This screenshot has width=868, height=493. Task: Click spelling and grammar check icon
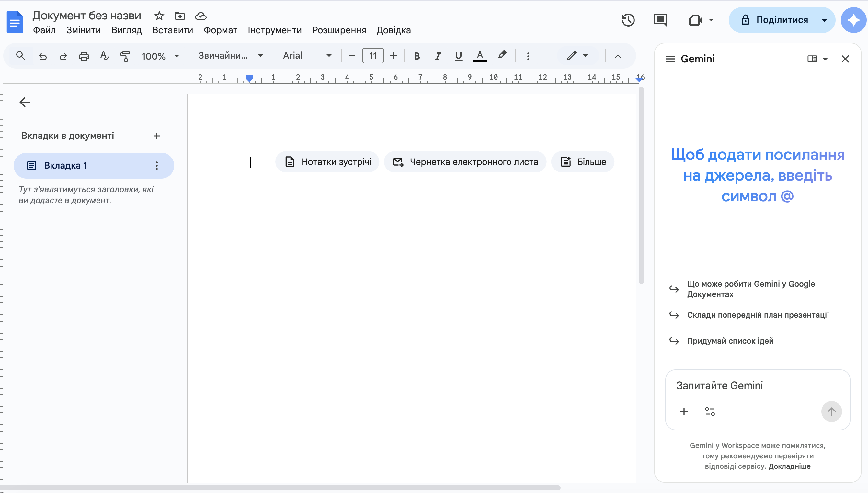point(105,56)
